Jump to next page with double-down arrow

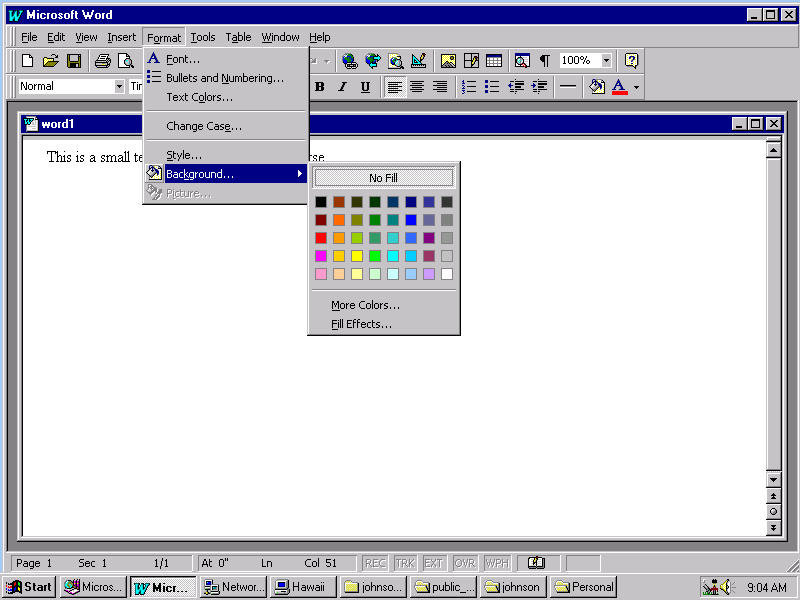coord(773,528)
